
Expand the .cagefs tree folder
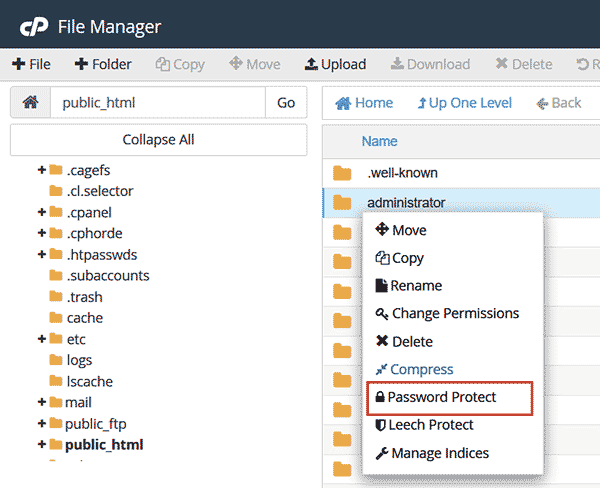point(42,170)
